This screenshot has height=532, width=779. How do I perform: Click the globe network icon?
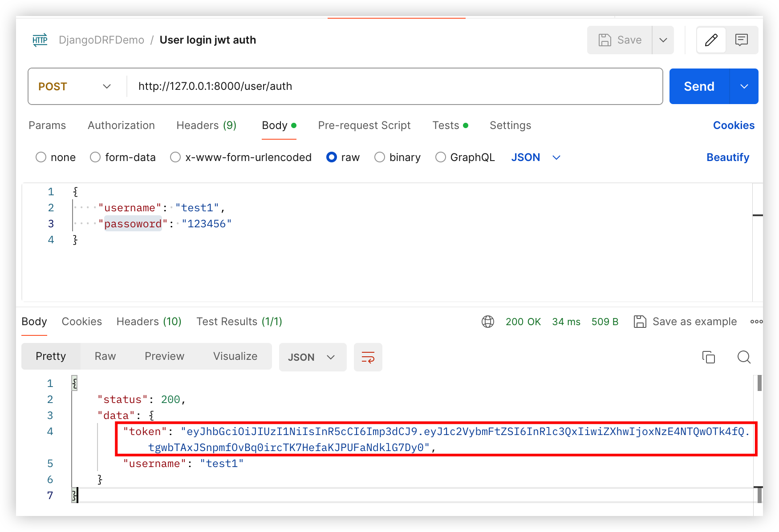pos(487,322)
